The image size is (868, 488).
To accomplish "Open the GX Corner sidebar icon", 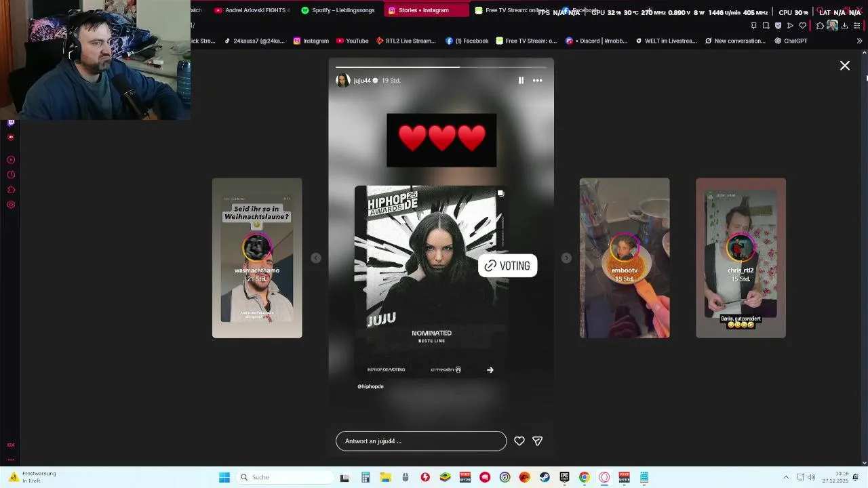I will click(11, 445).
